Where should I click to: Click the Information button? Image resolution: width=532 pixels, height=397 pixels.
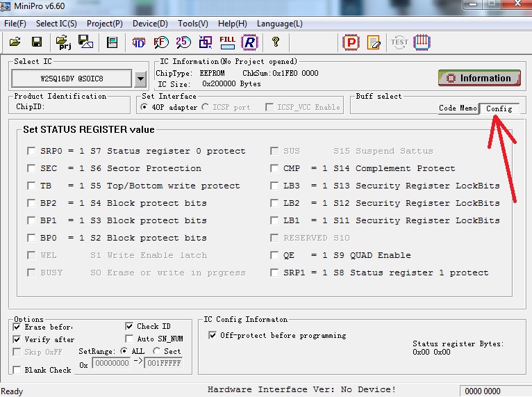[479, 78]
